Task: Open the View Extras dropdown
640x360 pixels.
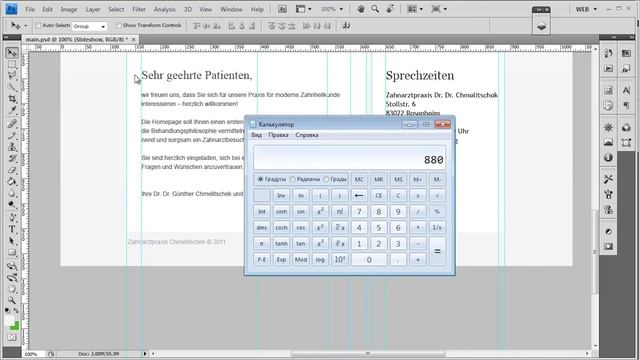Action: pyautogui.click(x=303, y=9)
